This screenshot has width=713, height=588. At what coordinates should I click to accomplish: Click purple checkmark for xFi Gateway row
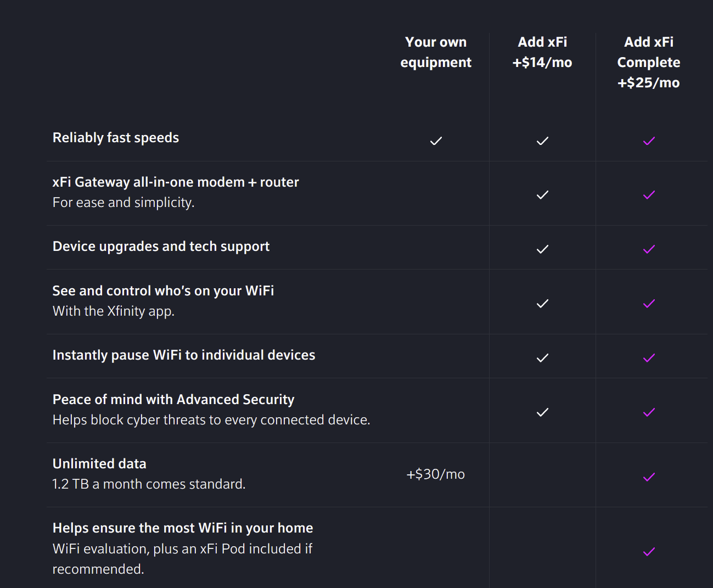649,195
